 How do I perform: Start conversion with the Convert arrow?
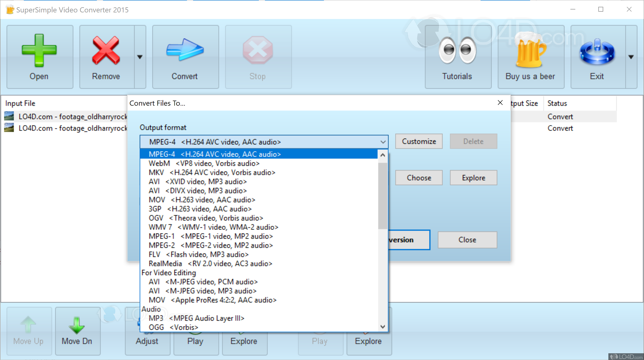[x=185, y=56]
